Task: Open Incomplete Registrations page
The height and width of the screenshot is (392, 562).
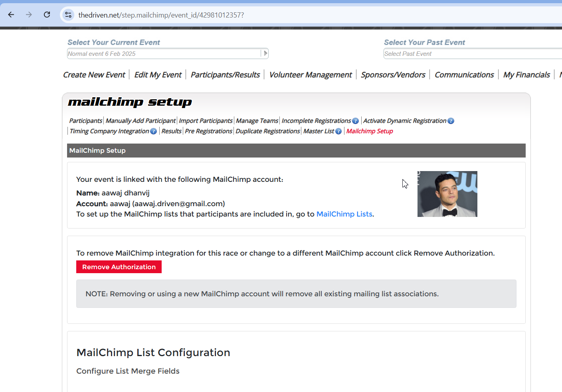Action: tap(316, 121)
